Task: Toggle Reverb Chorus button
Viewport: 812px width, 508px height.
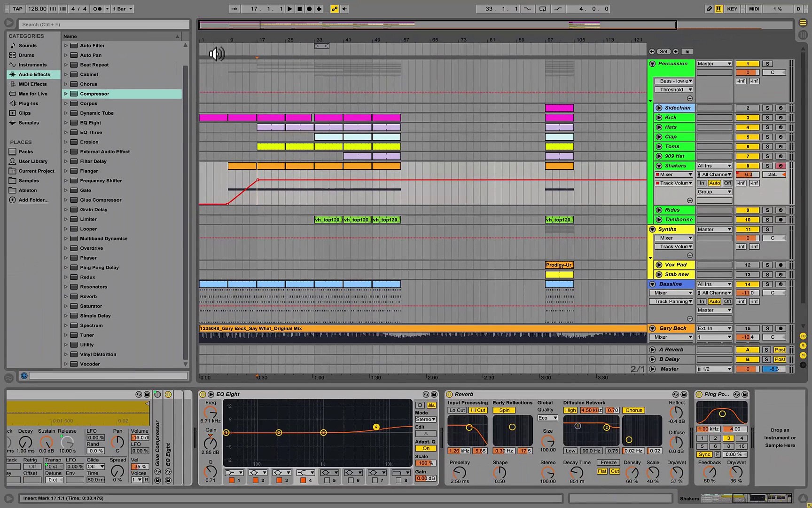Action: 633,410
